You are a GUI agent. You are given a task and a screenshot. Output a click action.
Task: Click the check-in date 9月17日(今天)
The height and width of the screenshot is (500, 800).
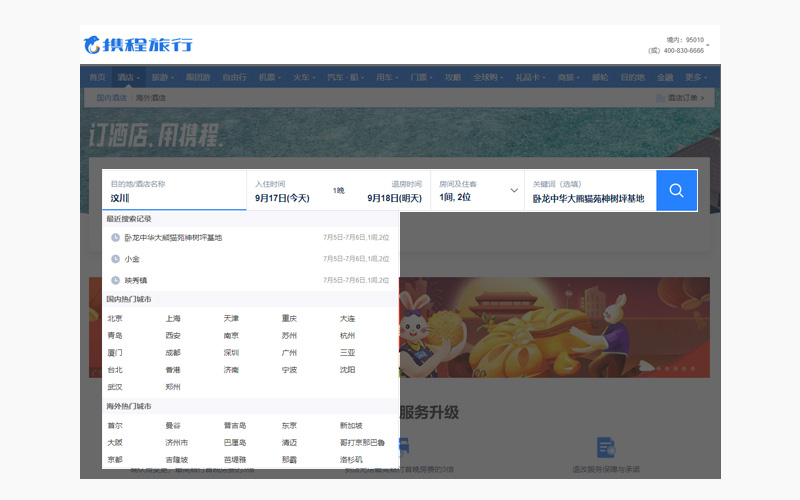(282, 198)
